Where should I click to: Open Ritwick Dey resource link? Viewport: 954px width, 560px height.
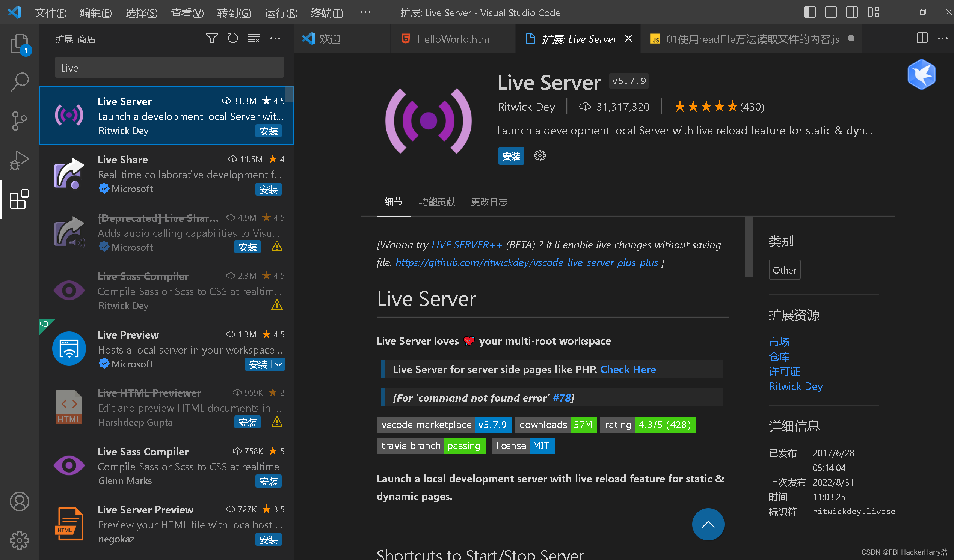[x=796, y=386]
